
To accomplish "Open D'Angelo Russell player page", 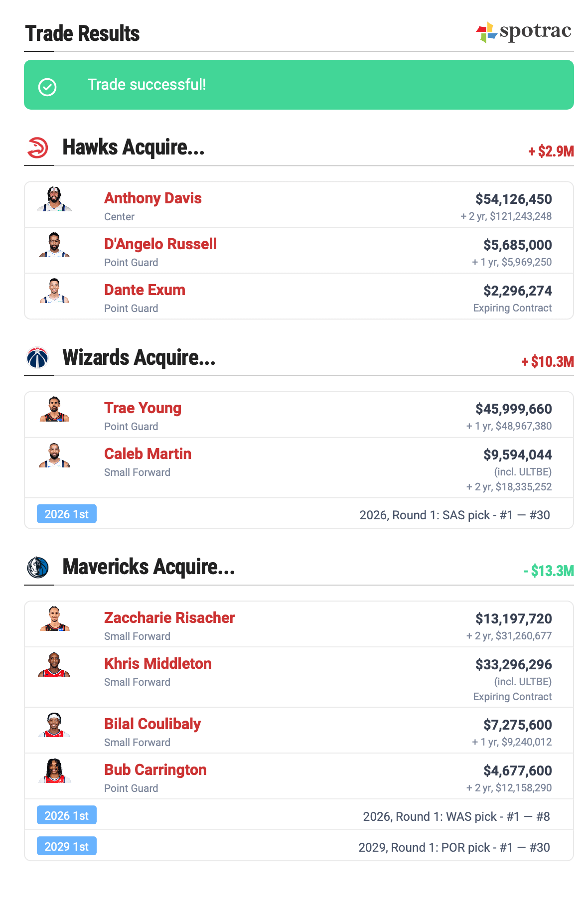I will point(160,244).
